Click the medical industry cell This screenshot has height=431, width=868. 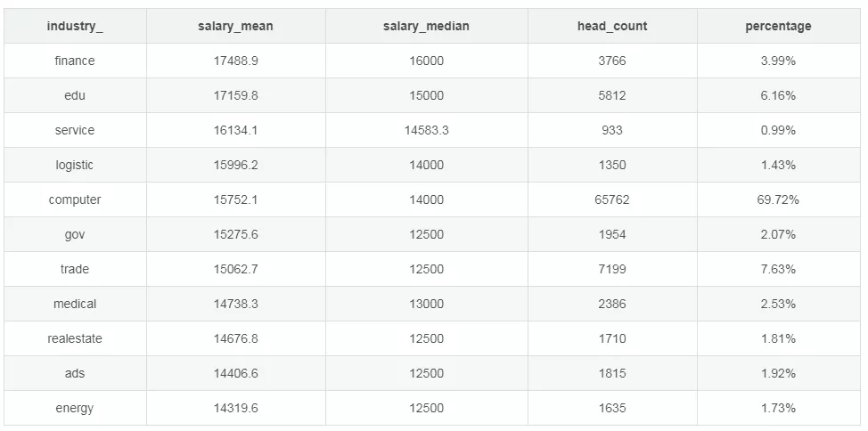[x=75, y=304]
